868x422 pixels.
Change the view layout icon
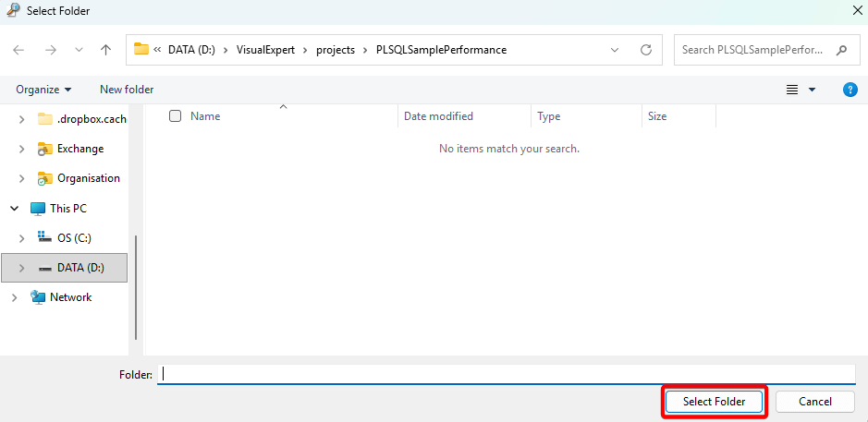pos(792,90)
